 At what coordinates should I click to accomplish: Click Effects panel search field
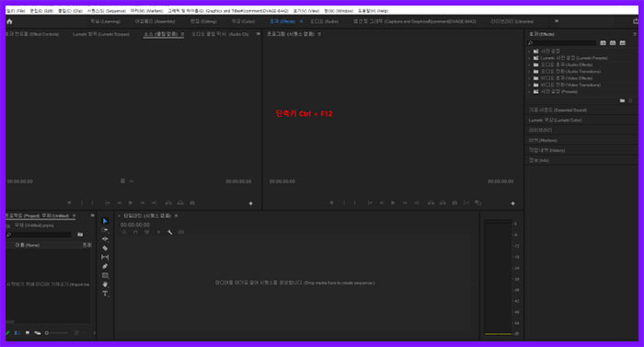click(x=562, y=42)
